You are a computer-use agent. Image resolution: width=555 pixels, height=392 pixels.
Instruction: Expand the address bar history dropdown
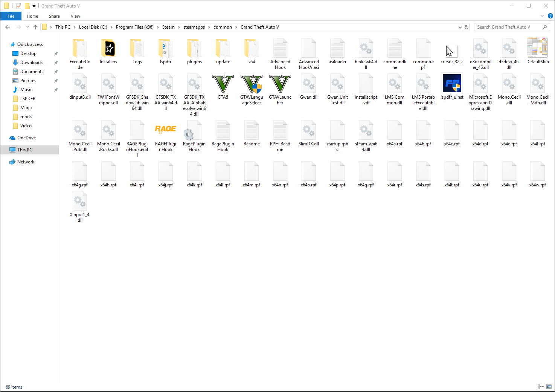coord(460,27)
